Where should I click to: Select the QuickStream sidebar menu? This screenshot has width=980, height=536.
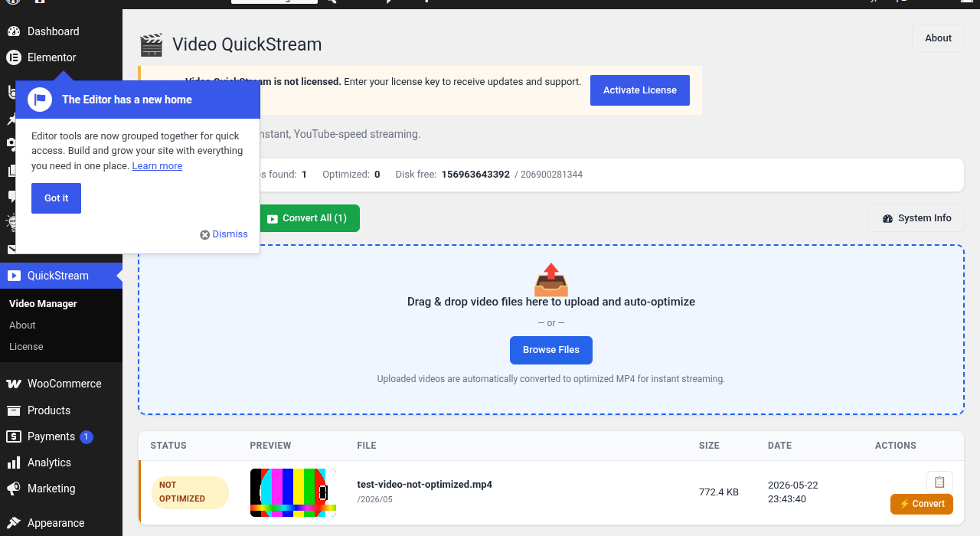[x=61, y=276]
